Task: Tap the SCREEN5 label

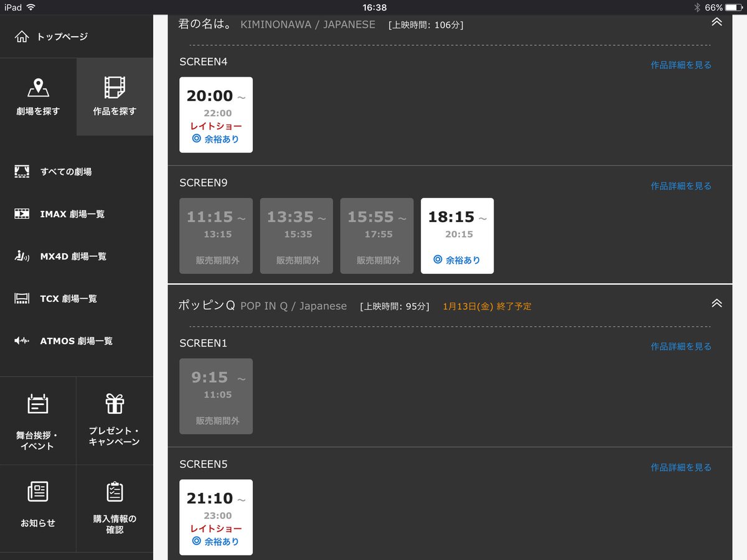Action: [204, 464]
